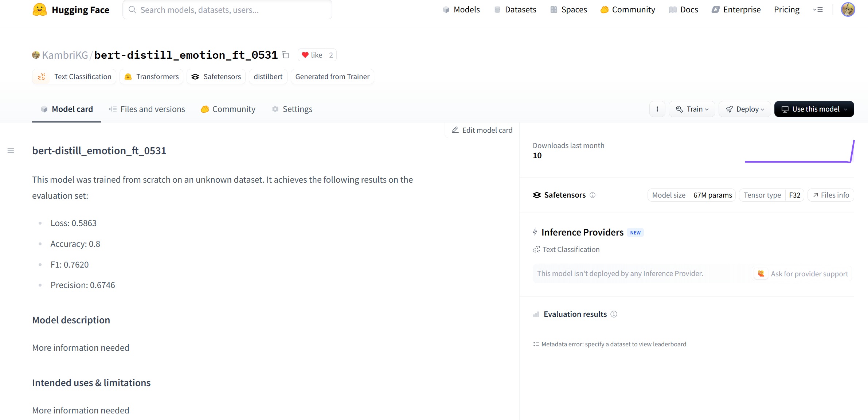Click bert-distill_emotion_ft_0531 repository title link

pos(186,55)
